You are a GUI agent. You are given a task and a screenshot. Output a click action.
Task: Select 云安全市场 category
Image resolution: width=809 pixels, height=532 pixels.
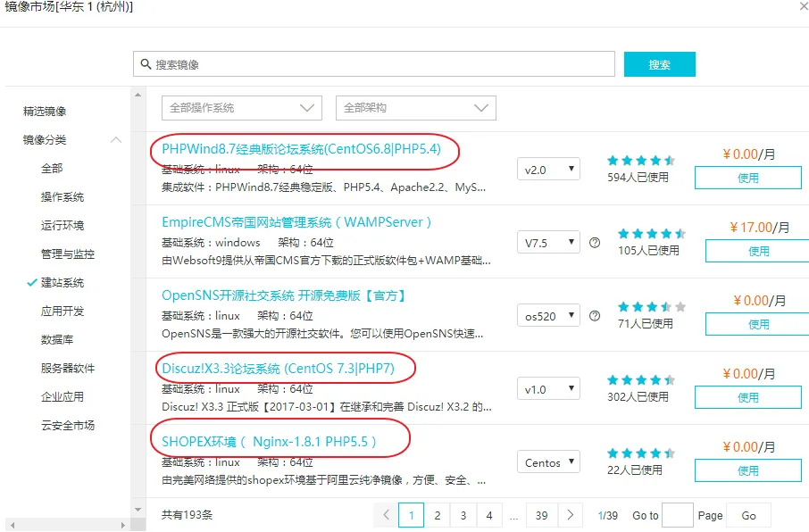pyautogui.click(x=68, y=426)
